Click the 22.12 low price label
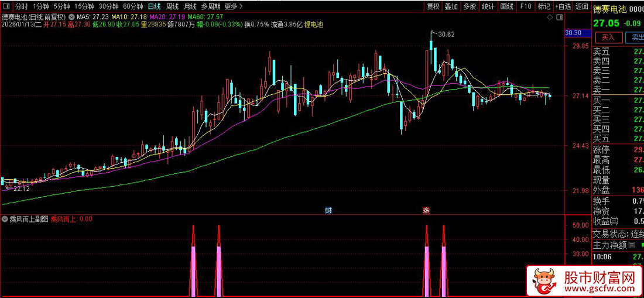 [x=21, y=189]
